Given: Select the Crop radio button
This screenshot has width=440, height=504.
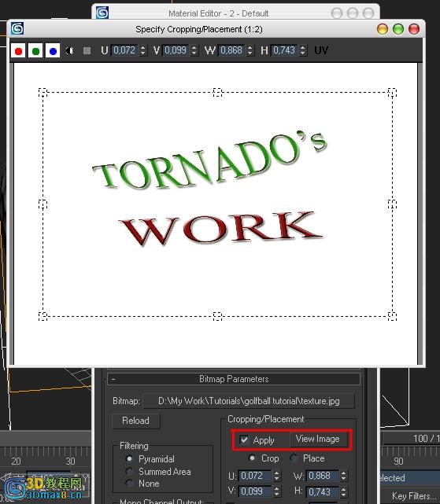Looking at the screenshot, I should click(253, 458).
